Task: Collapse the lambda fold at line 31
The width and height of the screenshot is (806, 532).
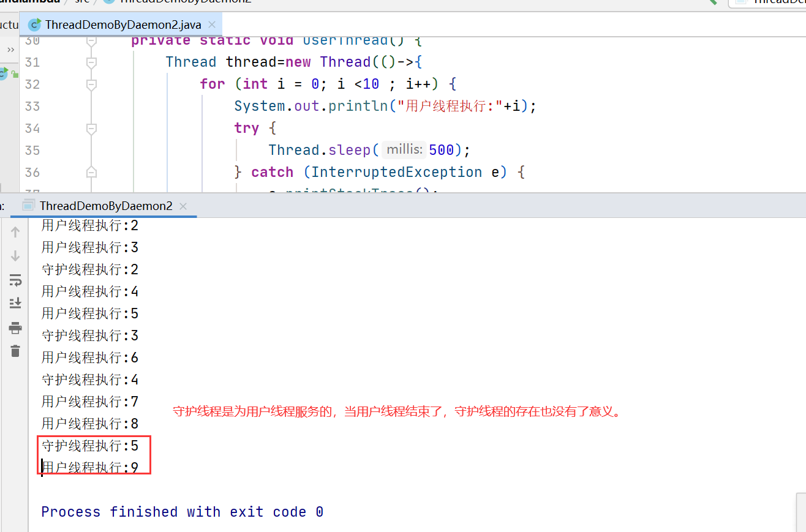Action: coord(91,62)
